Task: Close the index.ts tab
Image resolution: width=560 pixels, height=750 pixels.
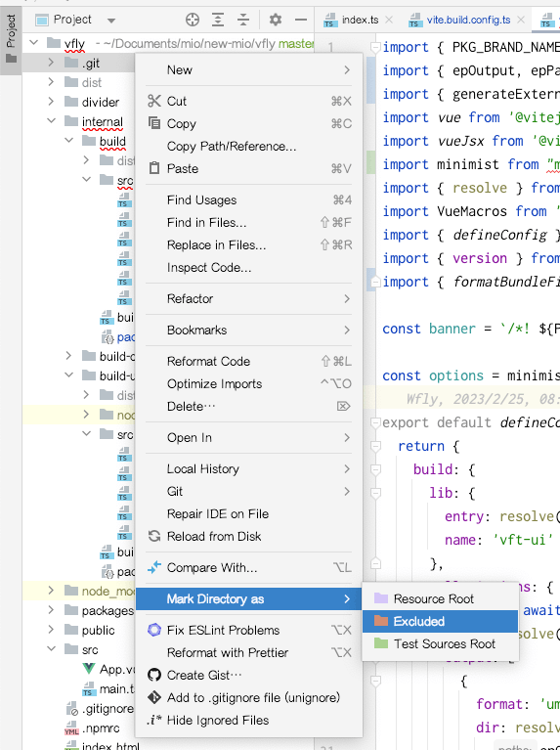Action: [x=389, y=21]
